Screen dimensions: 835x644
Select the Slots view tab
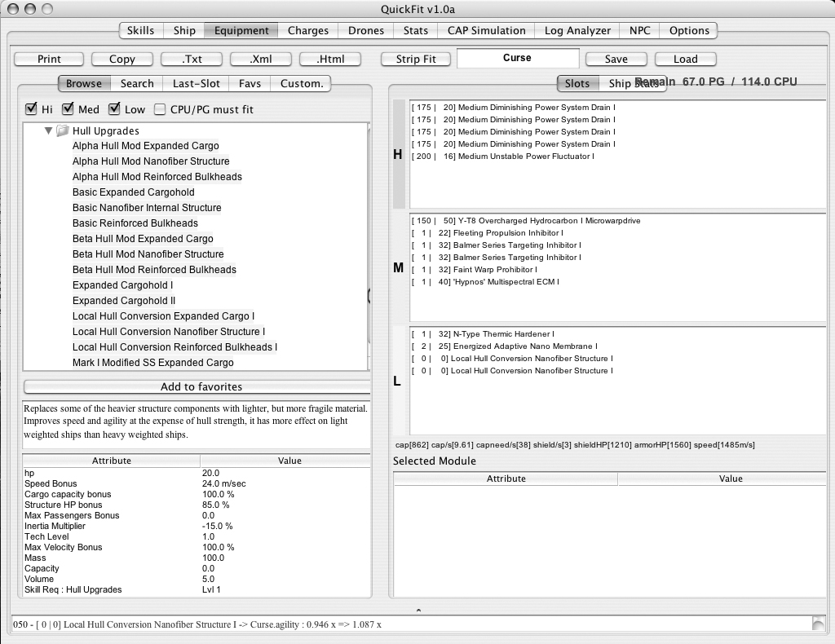(577, 84)
